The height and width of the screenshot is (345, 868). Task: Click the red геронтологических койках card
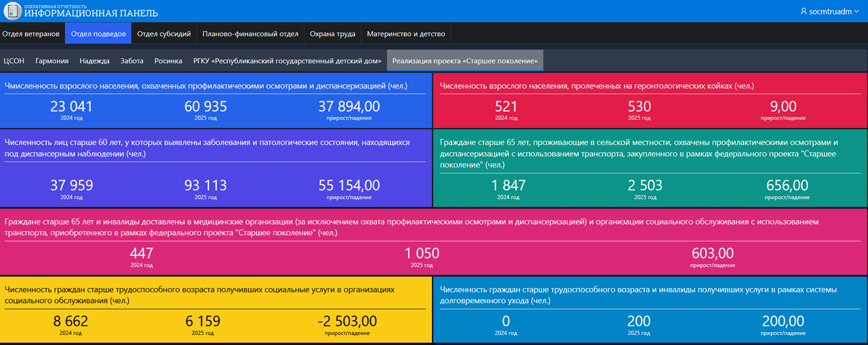[649, 100]
